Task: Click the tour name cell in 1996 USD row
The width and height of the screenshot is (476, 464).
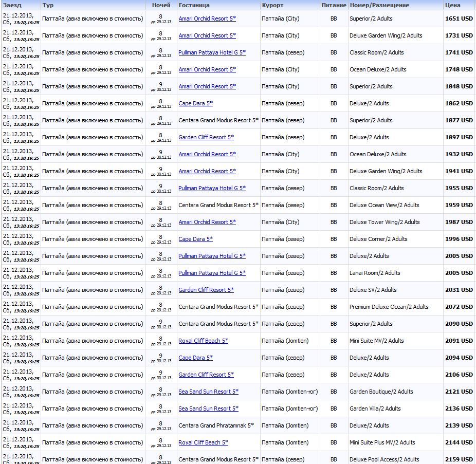Action: (93, 239)
